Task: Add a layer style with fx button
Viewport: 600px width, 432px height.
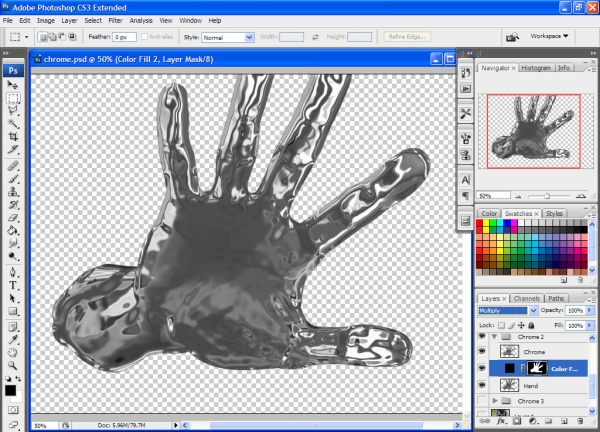Action: click(x=501, y=421)
